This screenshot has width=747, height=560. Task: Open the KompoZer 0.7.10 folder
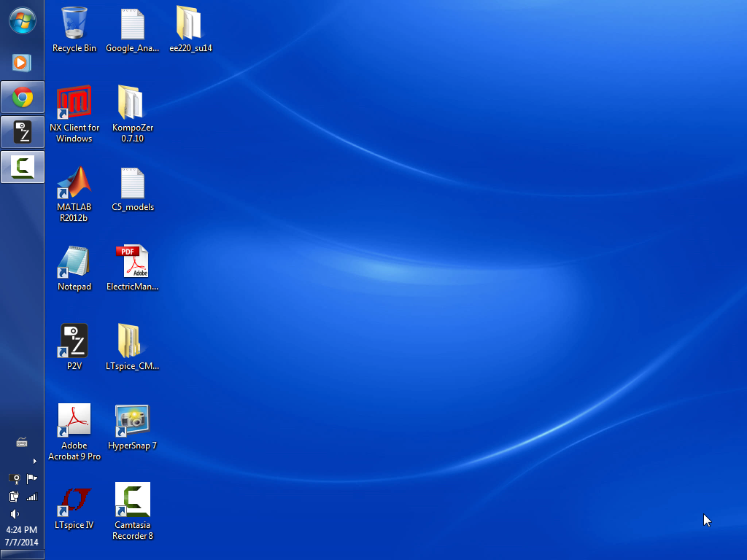(x=132, y=113)
